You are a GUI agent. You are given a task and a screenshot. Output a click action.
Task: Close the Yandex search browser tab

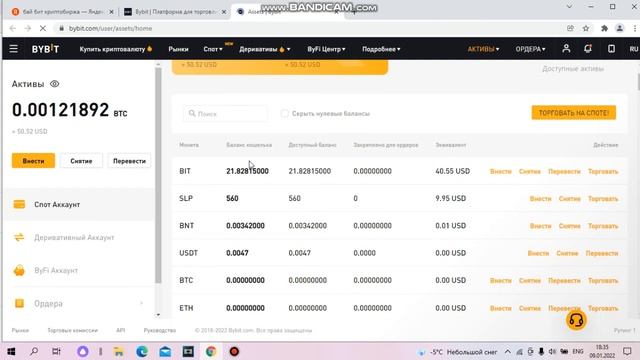[111, 12]
